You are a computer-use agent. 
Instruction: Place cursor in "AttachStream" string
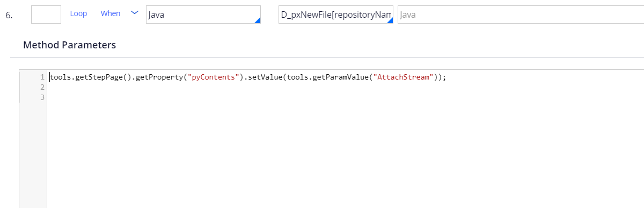pyautogui.click(x=404, y=77)
